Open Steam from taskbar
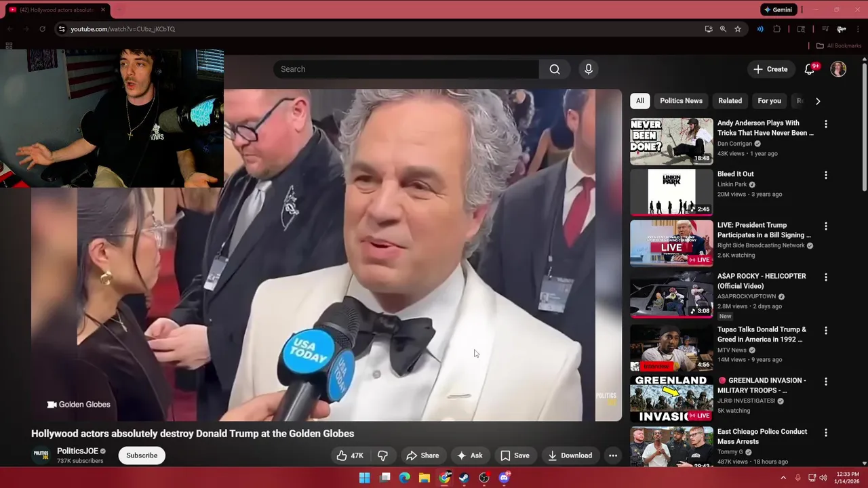868x488 pixels. [x=464, y=478]
